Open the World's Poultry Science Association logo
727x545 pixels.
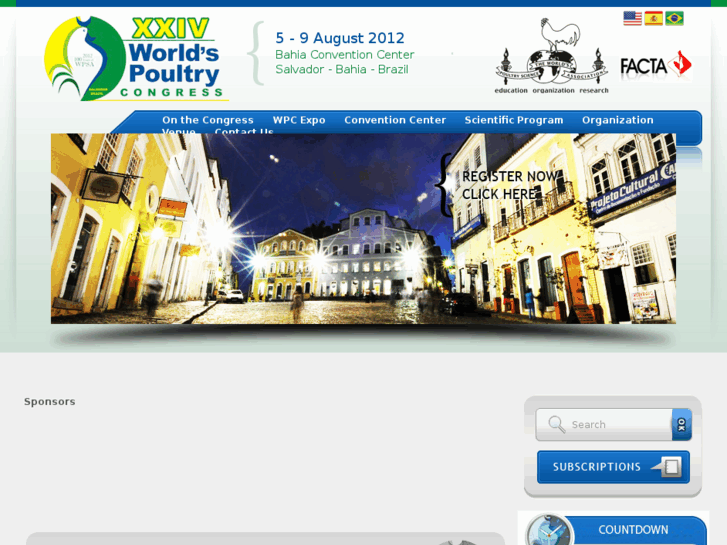(551, 56)
